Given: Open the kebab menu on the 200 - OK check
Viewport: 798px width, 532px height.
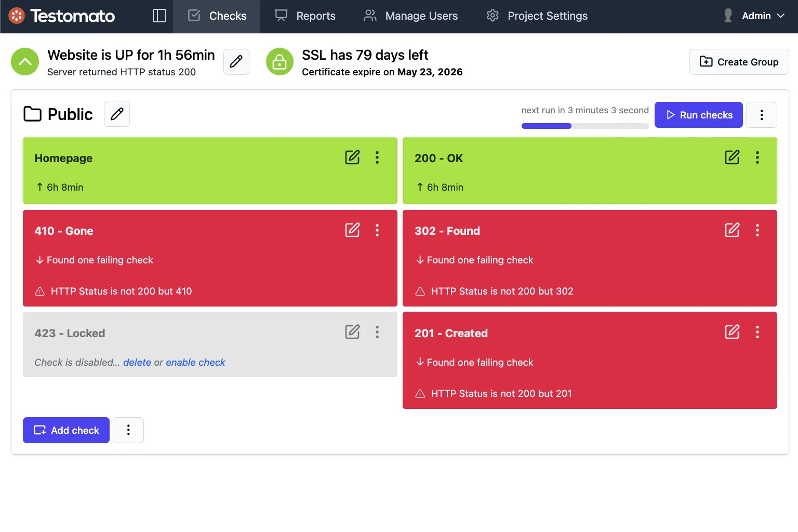Looking at the screenshot, I should click(757, 157).
